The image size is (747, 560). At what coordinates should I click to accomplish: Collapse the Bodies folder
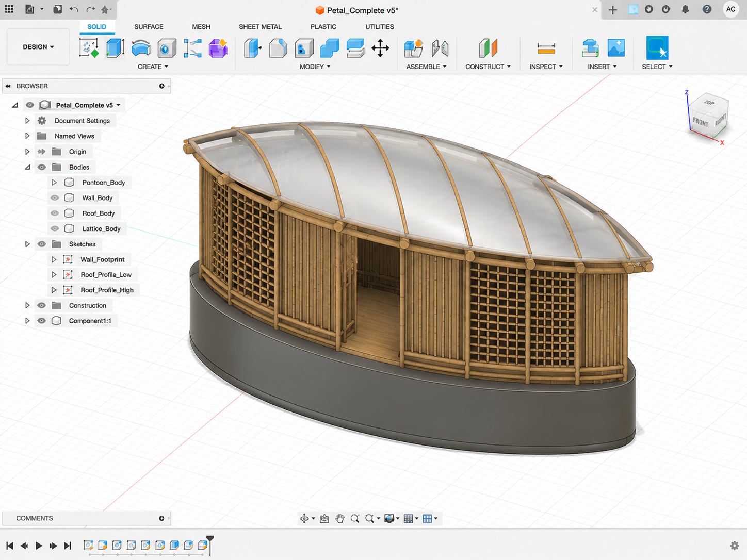click(27, 167)
